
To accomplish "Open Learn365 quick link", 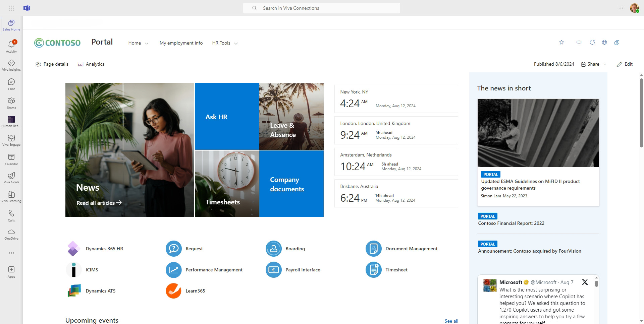I will pos(185,291).
